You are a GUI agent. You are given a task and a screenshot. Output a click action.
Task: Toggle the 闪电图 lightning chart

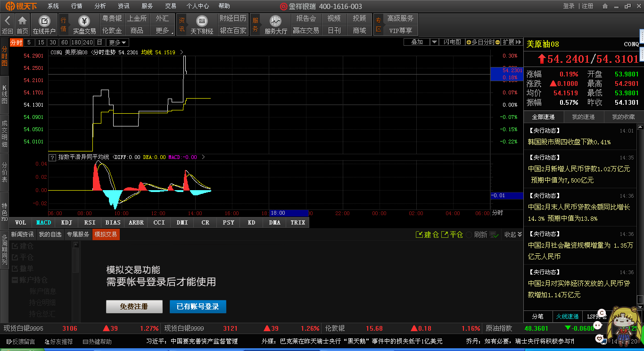[x=452, y=42]
